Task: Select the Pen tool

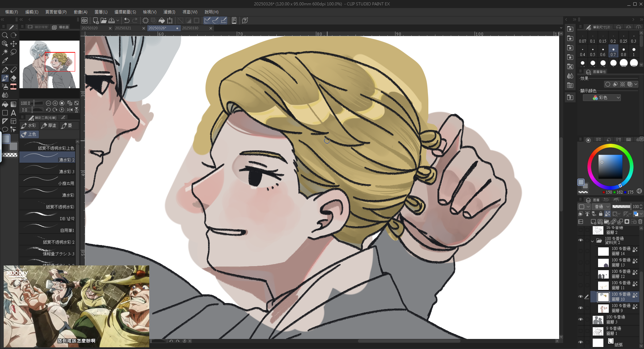Action: point(5,70)
